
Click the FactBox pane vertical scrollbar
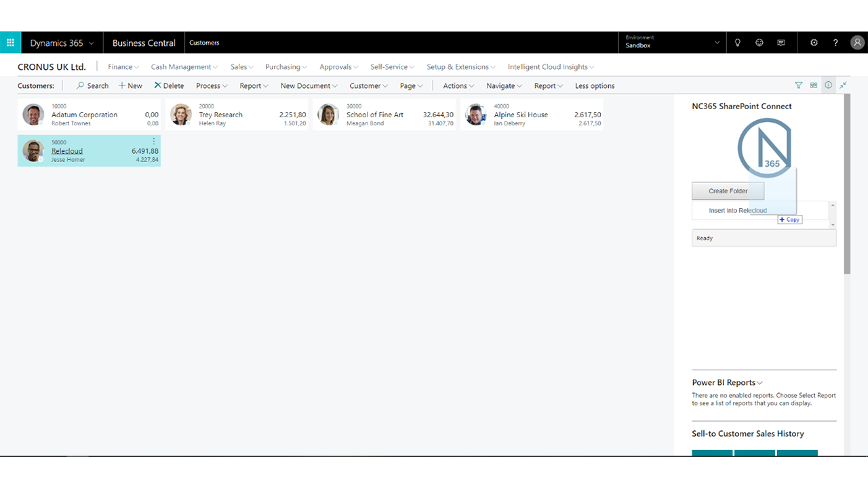(x=847, y=184)
